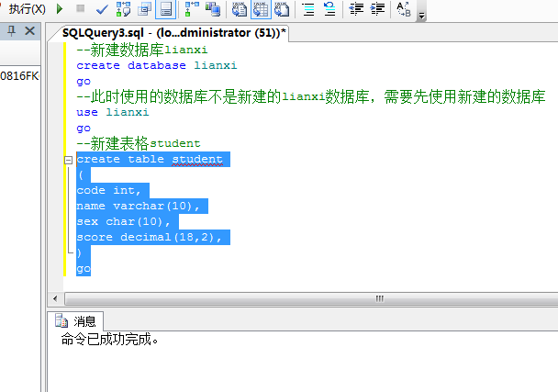The image size is (558, 392).
Task: Click the 'create database lianxi' line
Action: point(157,65)
